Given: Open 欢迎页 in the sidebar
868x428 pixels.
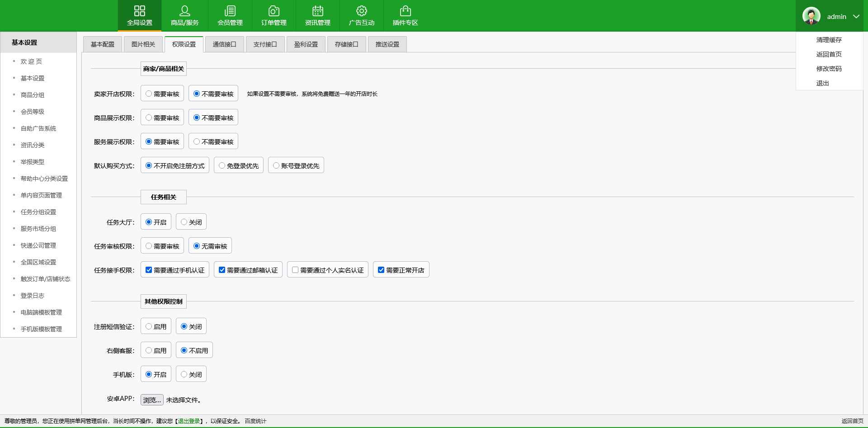Looking at the screenshot, I should [31, 61].
